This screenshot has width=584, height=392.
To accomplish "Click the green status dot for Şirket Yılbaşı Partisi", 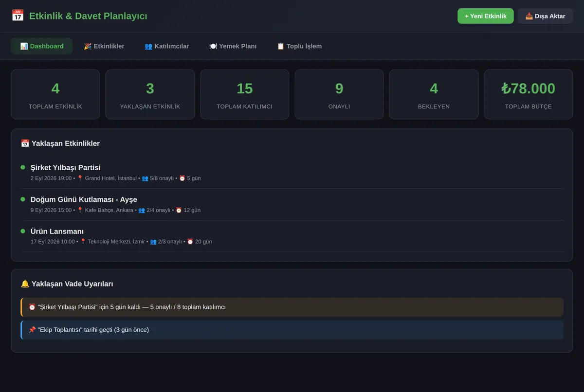I will point(23,167).
